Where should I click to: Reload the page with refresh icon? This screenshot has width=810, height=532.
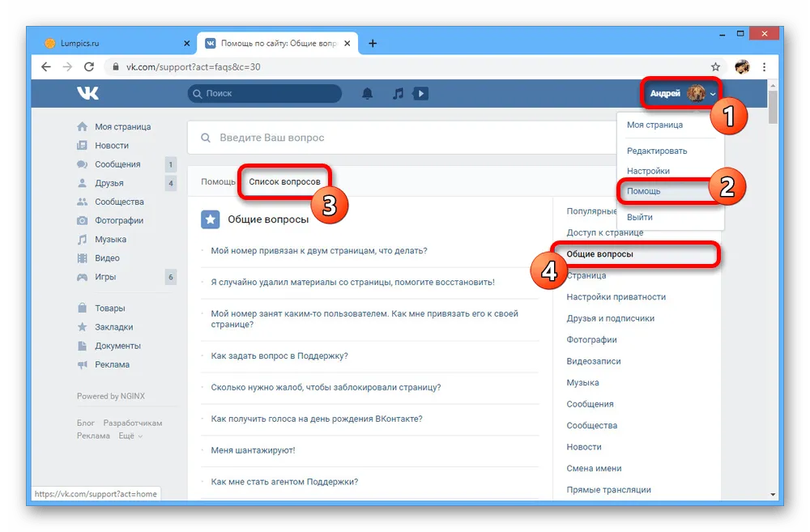(x=89, y=66)
